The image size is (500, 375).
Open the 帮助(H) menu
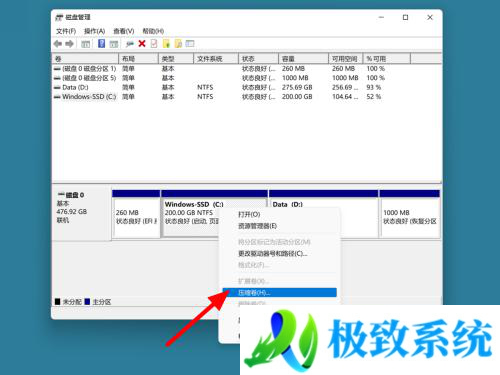[153, 31]
